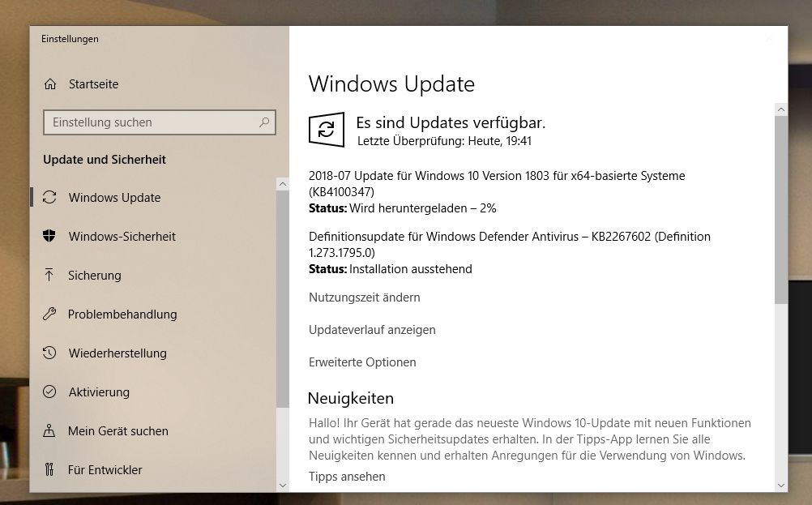Image resolution: width=812 pixels, height=505 pixels.
Task: Click sidebar scrollbar up arrow
Action: click(x=283, y=184)
